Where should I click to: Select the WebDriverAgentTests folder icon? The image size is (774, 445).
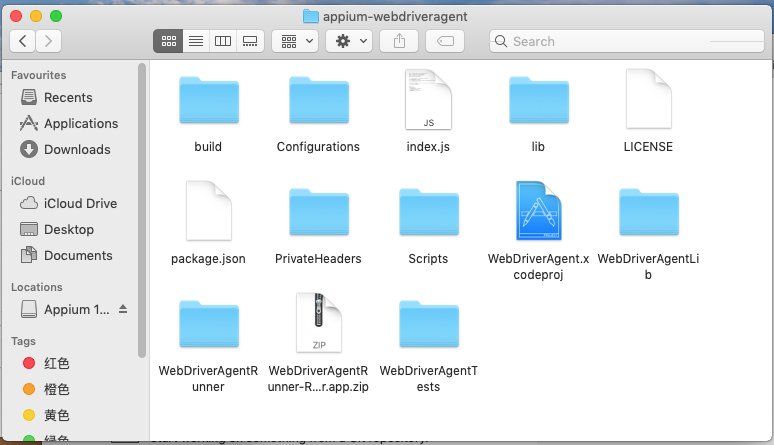coord(429,324)
